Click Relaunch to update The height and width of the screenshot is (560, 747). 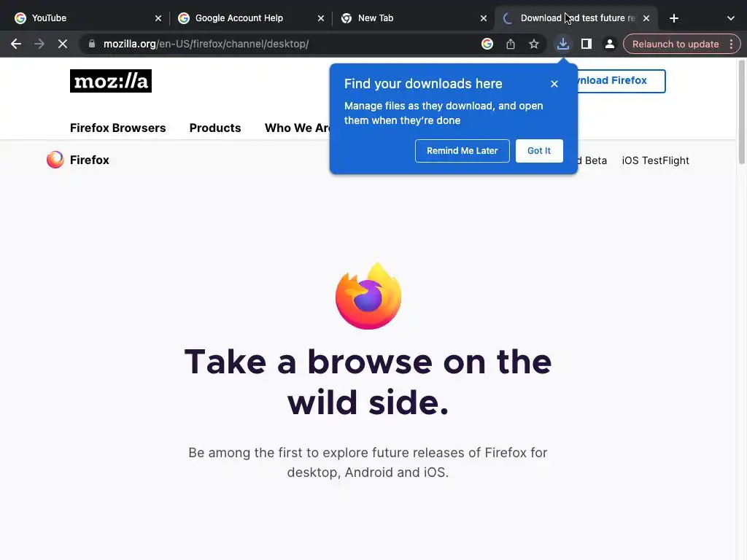675,44
